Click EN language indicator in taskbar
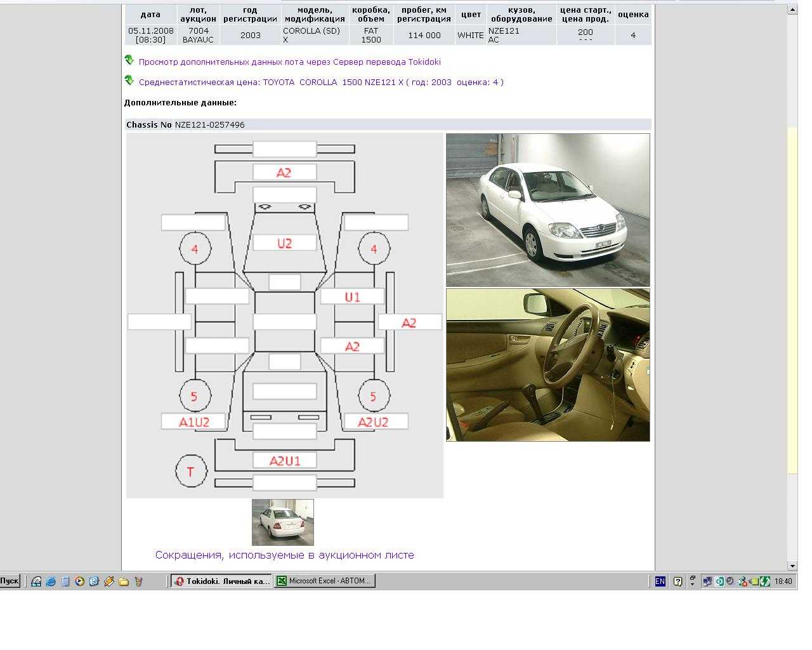The image size is (812, 650). 660,581
